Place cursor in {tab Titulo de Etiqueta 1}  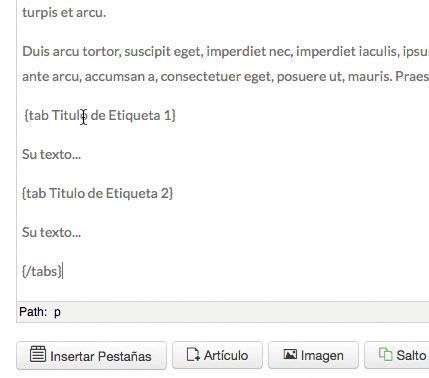click(x=100, y=115)
